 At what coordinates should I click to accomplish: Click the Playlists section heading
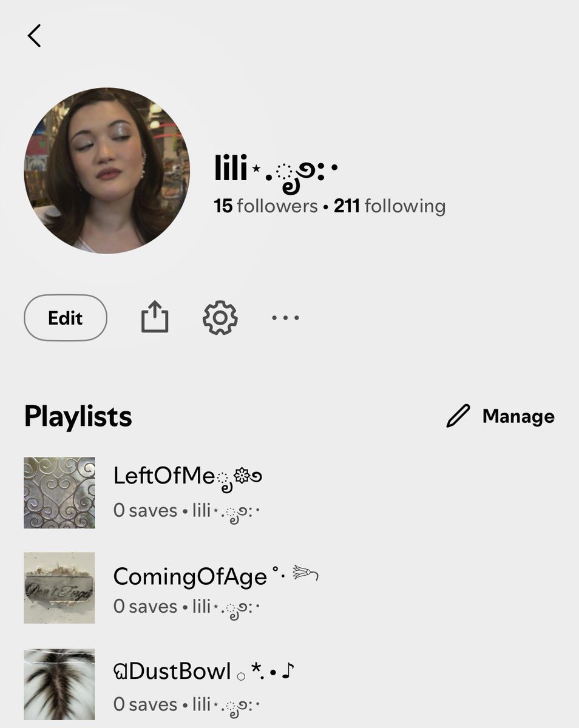78,417
